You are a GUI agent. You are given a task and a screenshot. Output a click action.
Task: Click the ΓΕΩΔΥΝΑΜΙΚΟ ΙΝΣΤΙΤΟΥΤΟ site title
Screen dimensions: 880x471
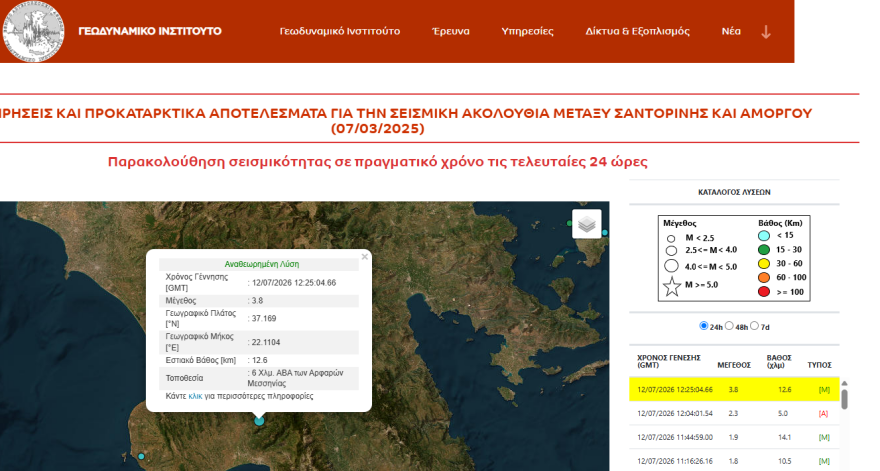click(x=150, y=31)
